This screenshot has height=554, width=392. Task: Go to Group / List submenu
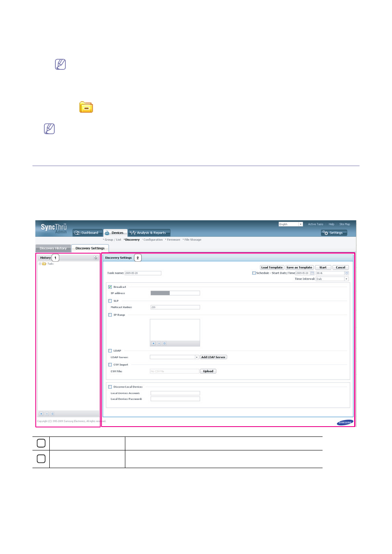pyautogui.click(x=113, y=240)
